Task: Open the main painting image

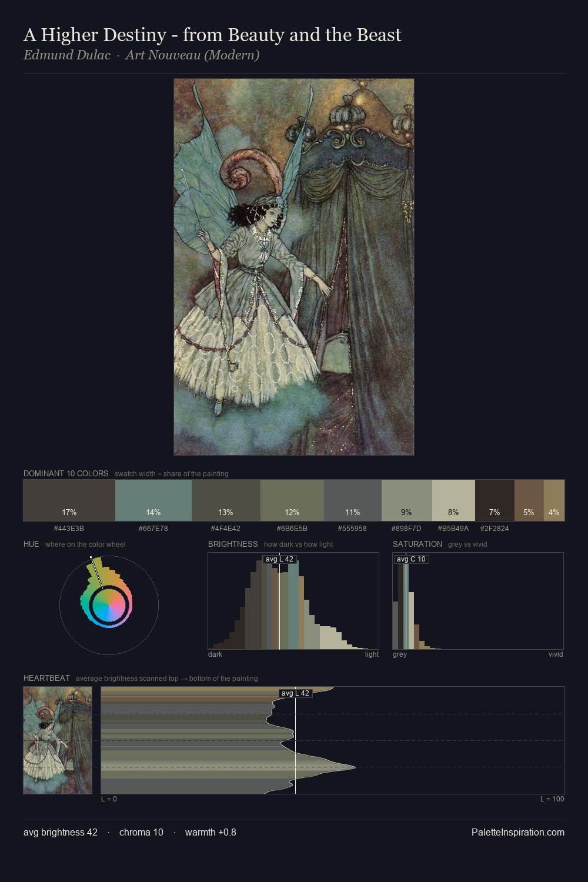Action: pos(294,267)
